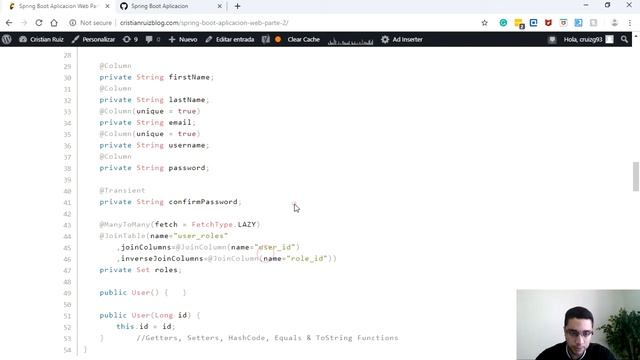Click the '"user_roles"' string in the code
Viewport: 640px width, 360px height.
coord(200,236)
